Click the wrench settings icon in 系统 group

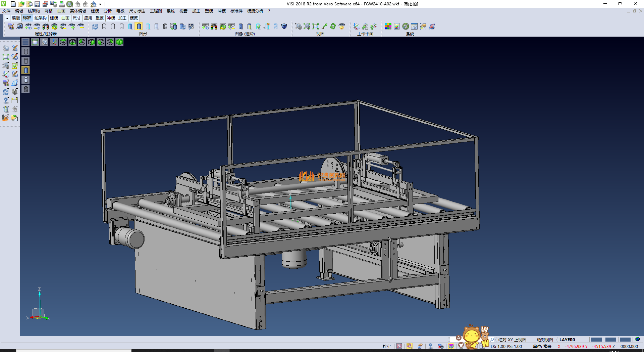coord(406,27)
